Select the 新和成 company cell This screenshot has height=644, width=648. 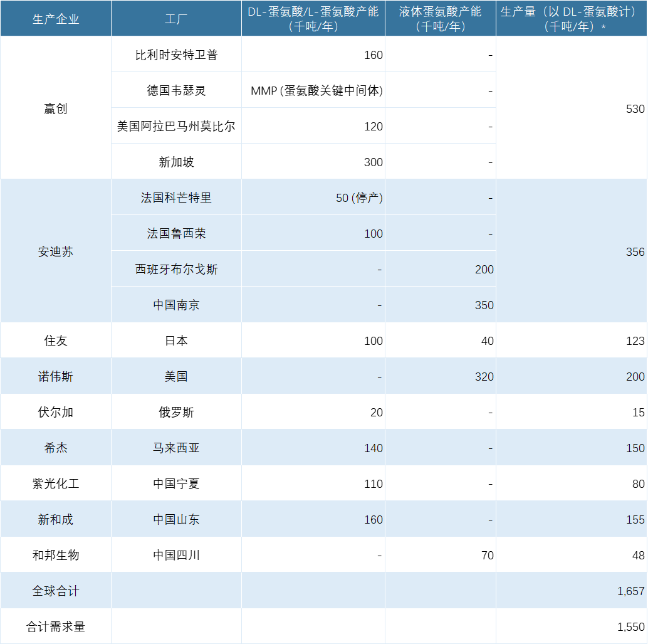56,519
